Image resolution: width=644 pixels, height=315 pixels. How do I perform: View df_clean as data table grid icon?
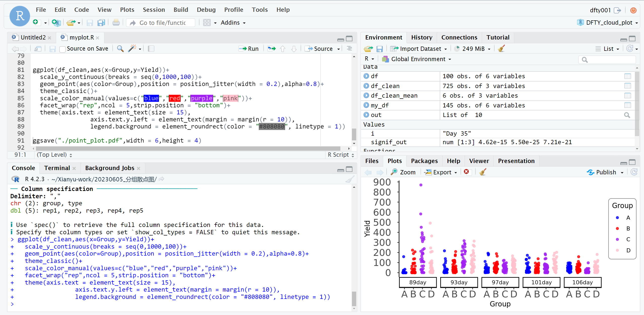point(628,86)
